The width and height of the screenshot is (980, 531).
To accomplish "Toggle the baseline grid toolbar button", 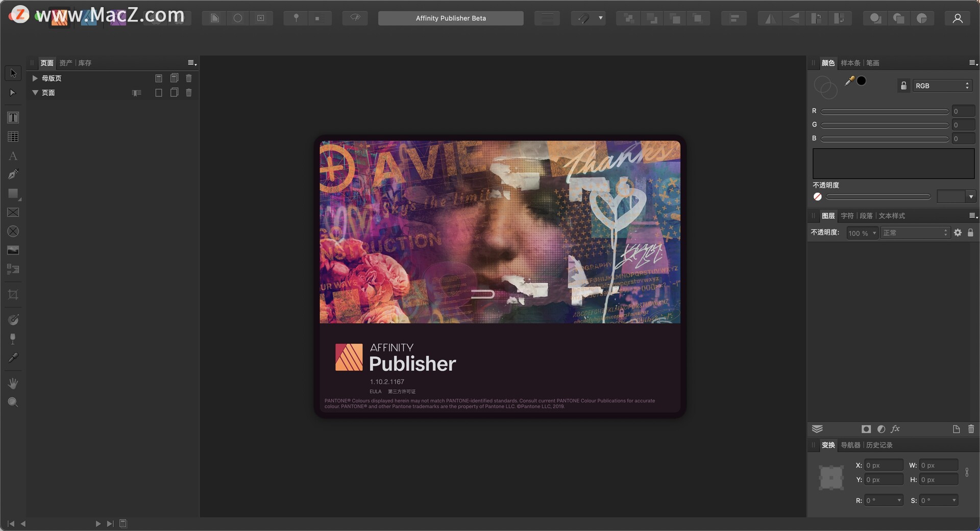I will (x=547, y=18).
